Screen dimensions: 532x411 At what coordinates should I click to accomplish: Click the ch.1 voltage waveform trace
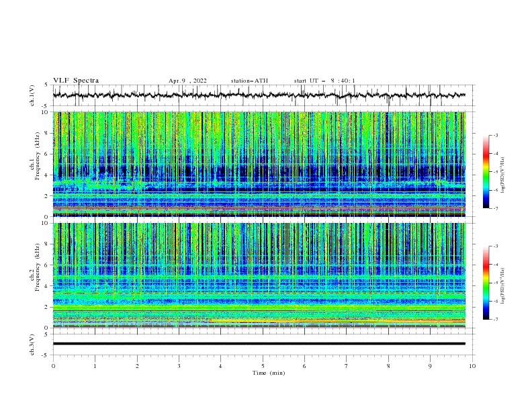tap(259, 95)
